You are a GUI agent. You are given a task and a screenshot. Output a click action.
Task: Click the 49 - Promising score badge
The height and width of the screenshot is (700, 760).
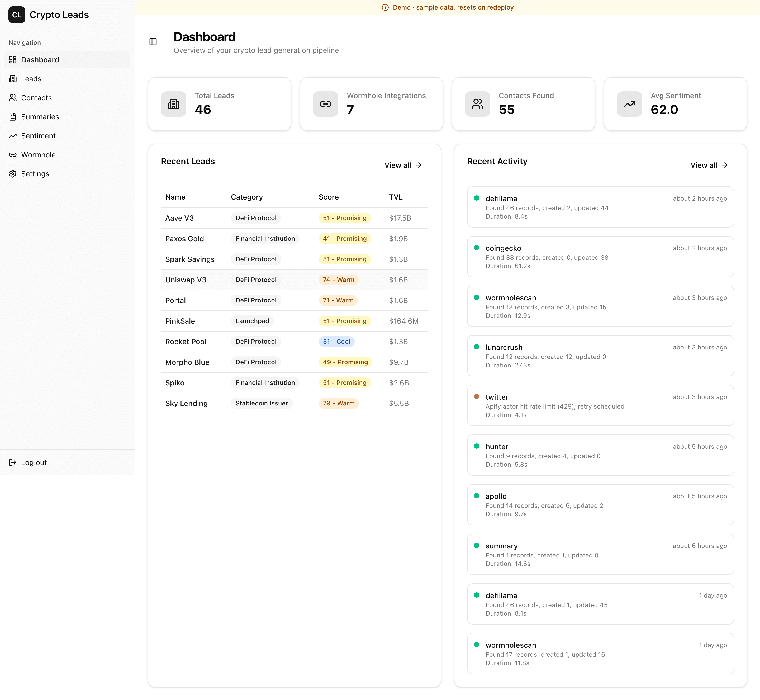(x=345, y=362)
